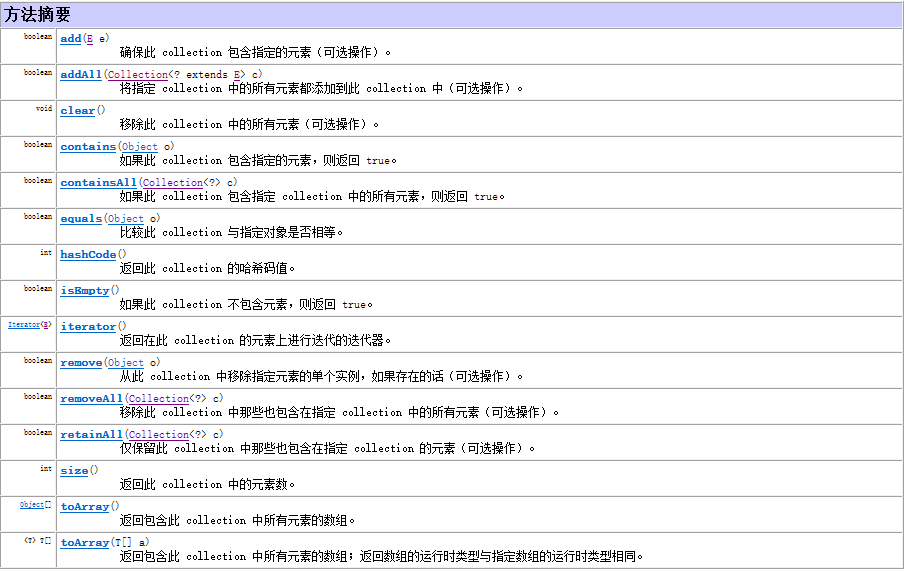905x571 pixels.
Task: Click description '确保此 collection 包含指定的元素'
Action: pyautogui.click(x=215, y=53)
